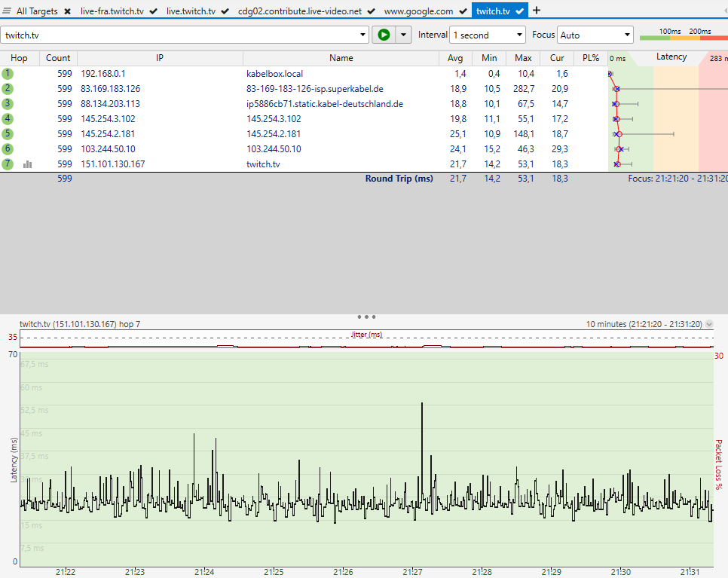Click IP 83.169.183.126 in hop 2
This screenshot has height=578, width=728.
[111, 89]
